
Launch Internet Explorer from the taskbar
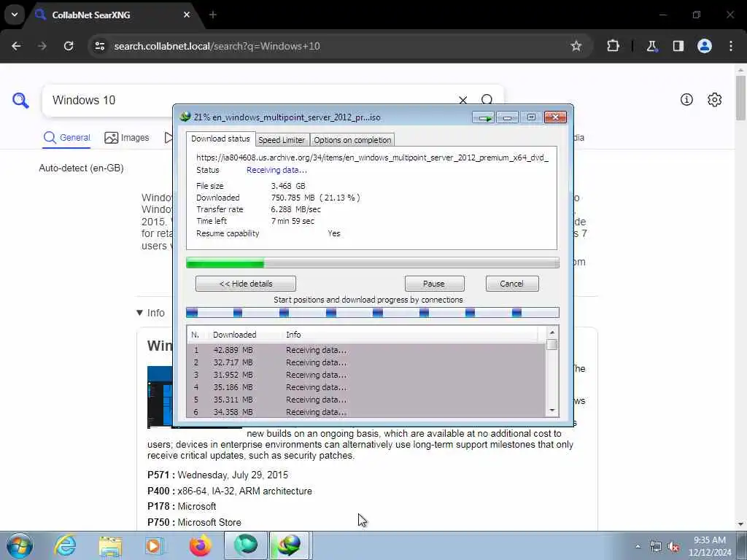pyautogui.click(x=65, y=545)
